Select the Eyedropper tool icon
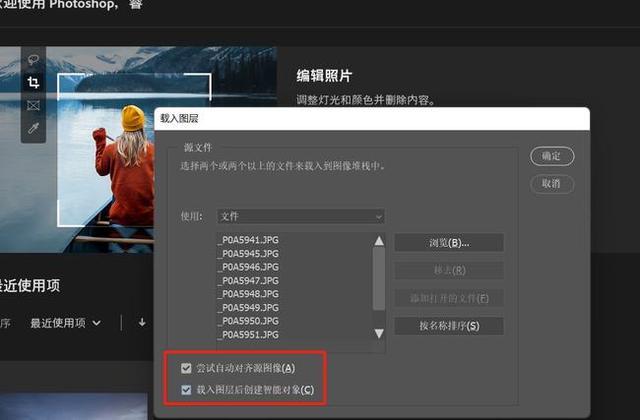The height and width of the screenshot is (420, 640). point(33,129)
